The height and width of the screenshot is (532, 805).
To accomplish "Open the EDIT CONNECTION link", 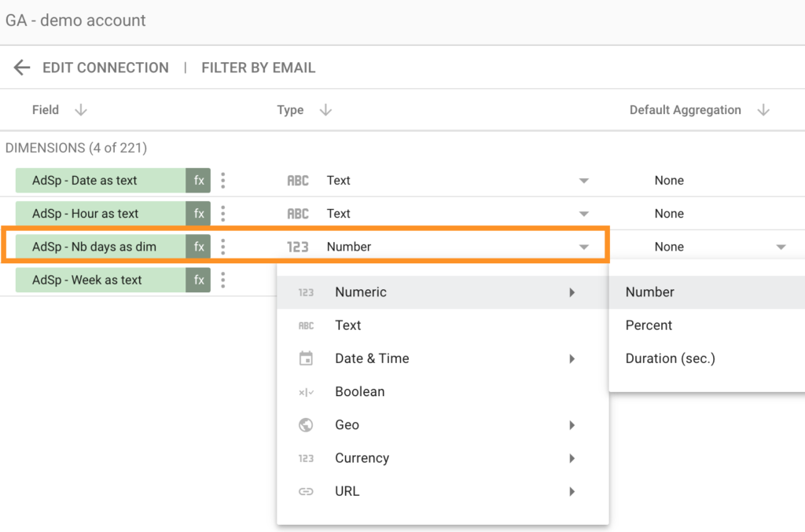I will 105,68.
